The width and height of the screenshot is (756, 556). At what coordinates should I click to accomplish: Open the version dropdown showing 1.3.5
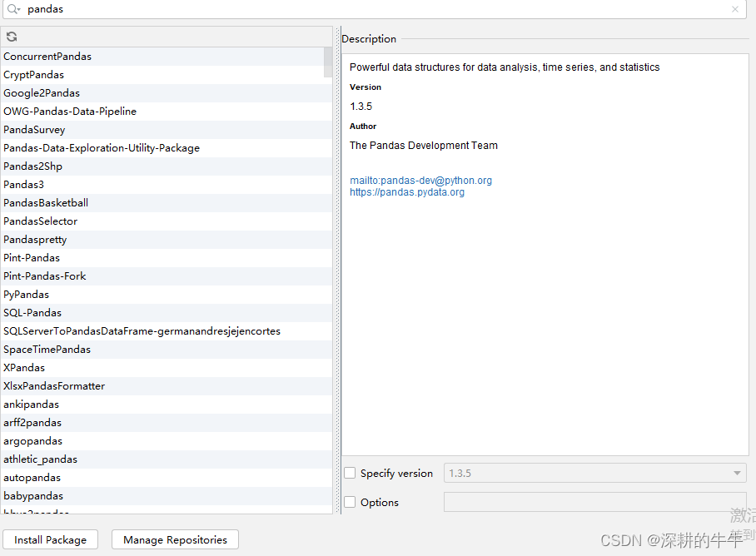coord(595,473)
